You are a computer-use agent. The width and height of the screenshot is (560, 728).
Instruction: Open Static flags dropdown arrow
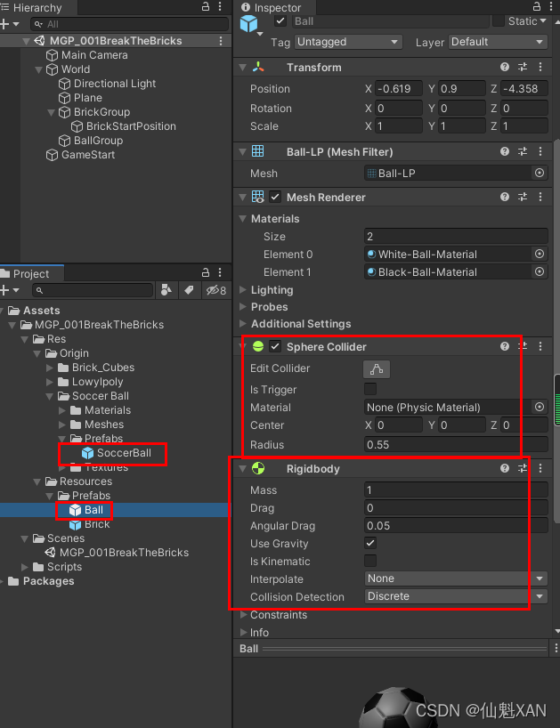(543, 20)
